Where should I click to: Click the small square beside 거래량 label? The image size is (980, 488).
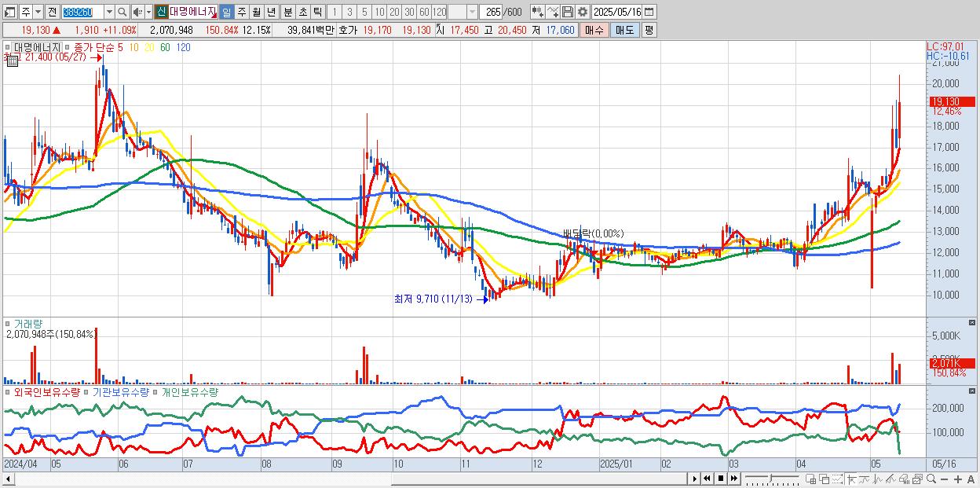point(7,323)
